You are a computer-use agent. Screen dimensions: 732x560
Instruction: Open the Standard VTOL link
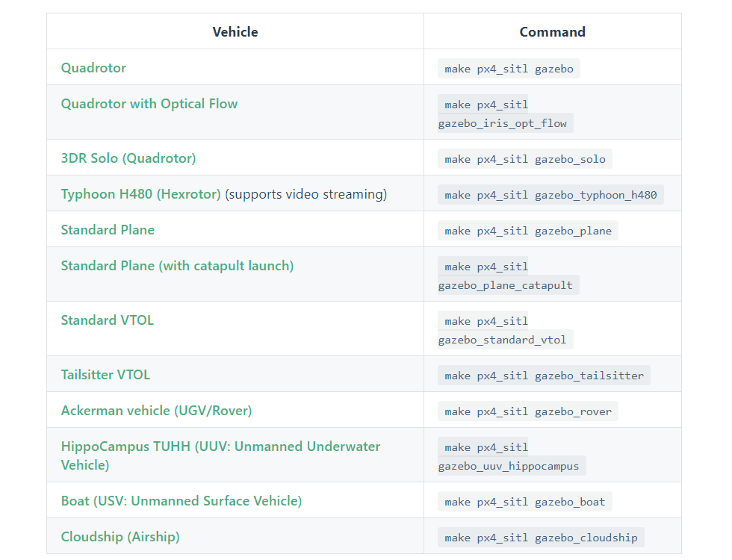(107, 320)
